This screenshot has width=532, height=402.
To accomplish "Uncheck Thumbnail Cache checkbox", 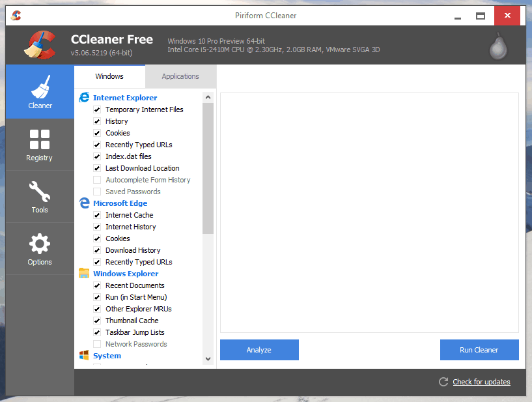I will tap(97, 321).
